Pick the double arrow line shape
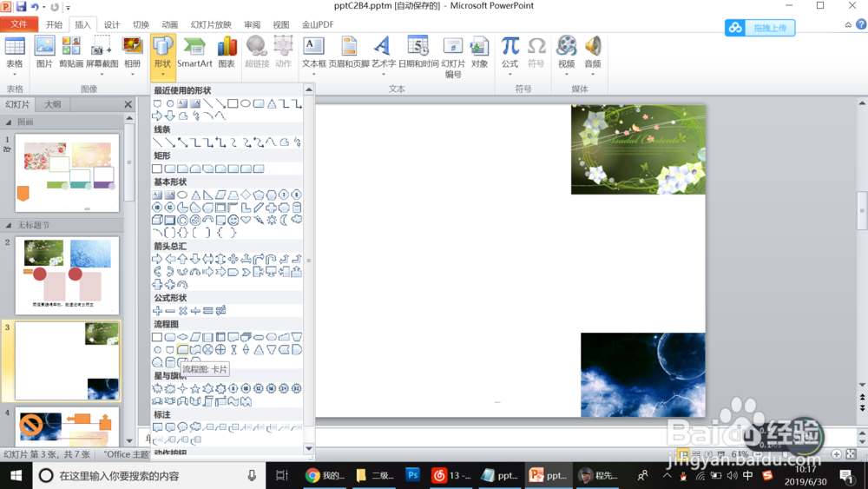This screenshot has width=868, height=489. click(182, 142)
